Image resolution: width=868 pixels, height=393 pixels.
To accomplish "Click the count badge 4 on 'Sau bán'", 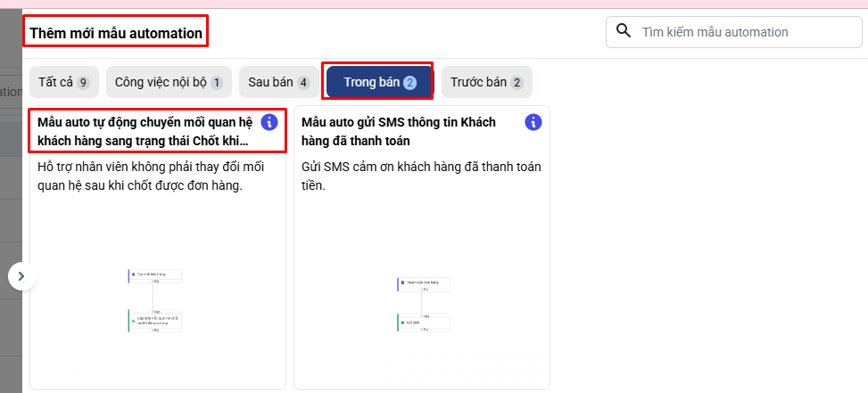I will pos(303,83).
